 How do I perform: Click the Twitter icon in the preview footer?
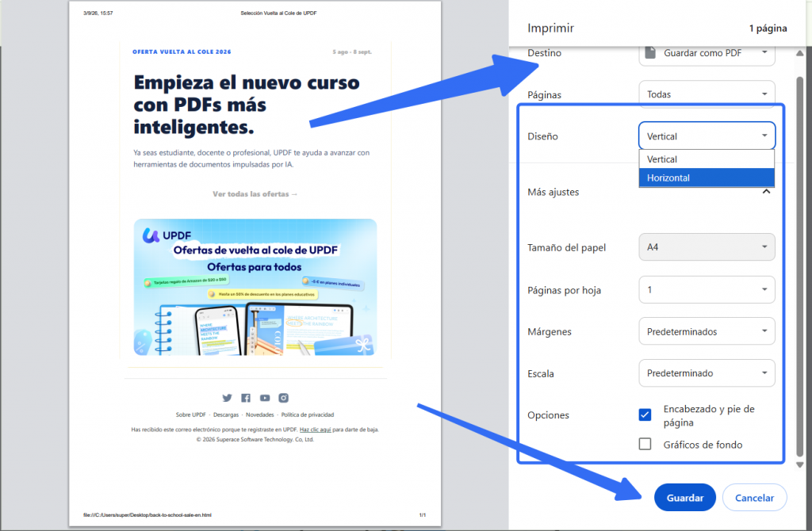(x=227, y=398)
